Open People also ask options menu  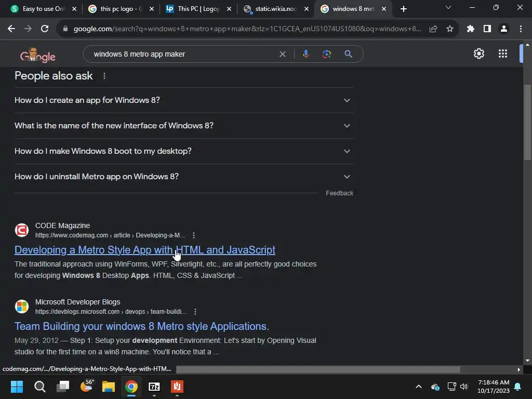click(x=104, y=76)
